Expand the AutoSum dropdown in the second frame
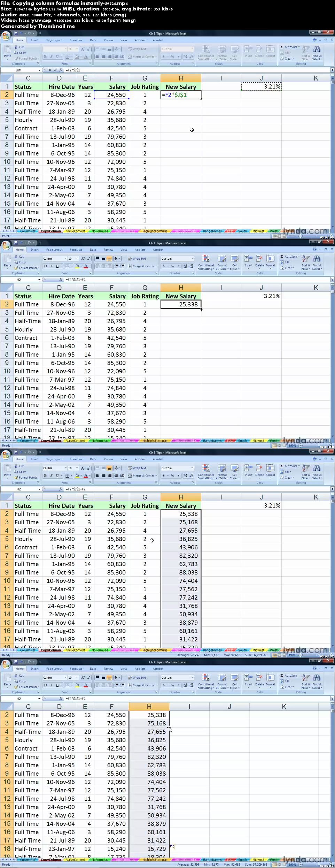Screen dimensions: 335x868 (x=299, y=257)
